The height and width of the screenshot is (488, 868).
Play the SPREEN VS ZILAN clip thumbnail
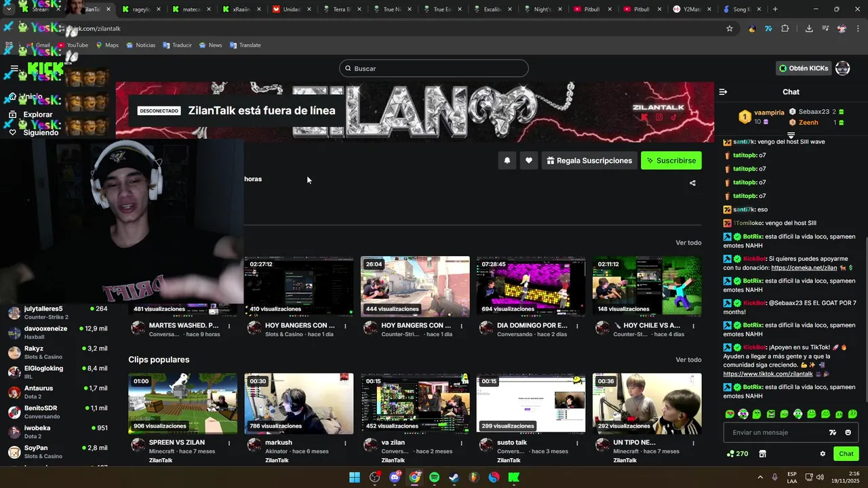tap(183, 403)
